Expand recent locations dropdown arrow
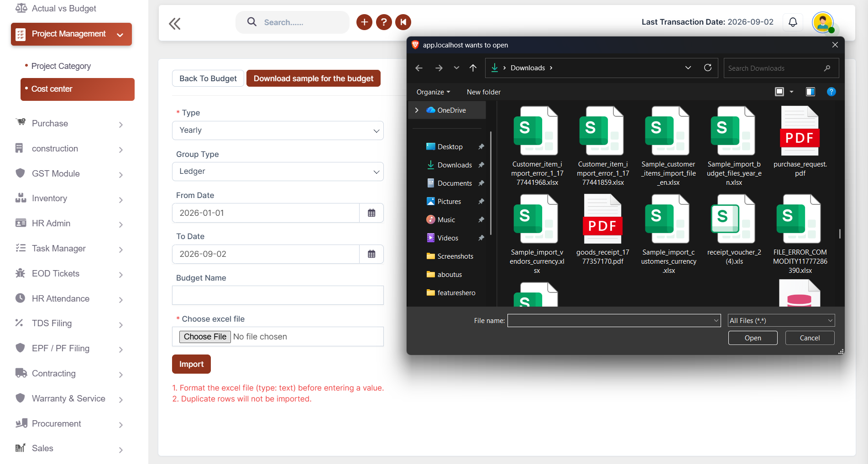 click(x=456, y=68)
